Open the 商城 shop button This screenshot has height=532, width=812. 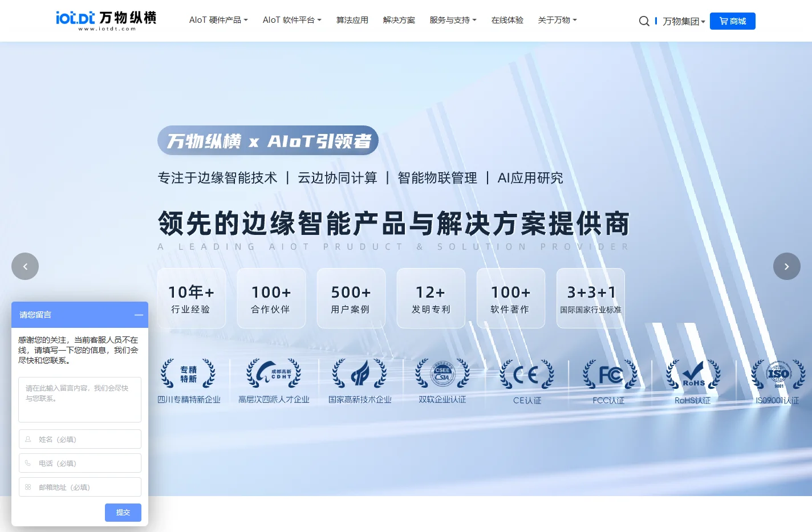[733, 21]
